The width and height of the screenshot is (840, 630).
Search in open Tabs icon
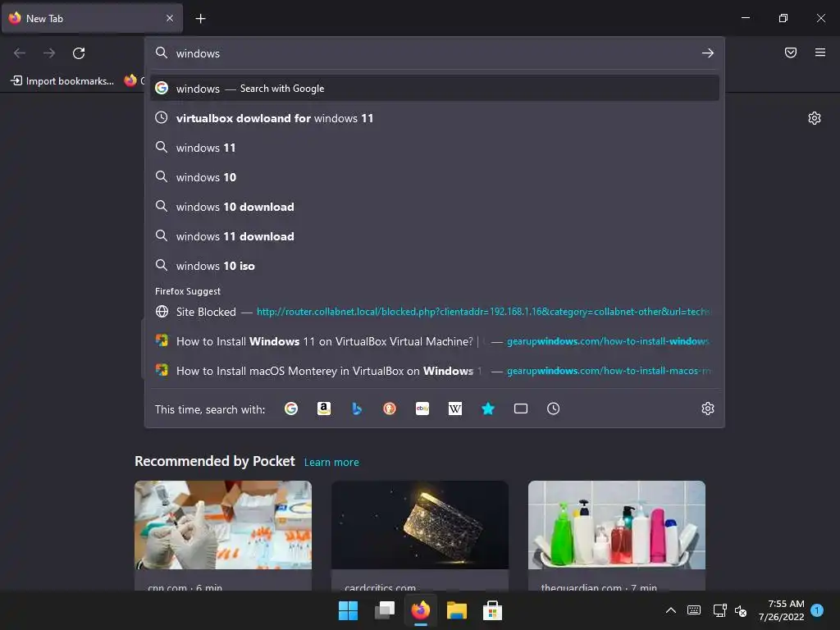click(521, 409)
